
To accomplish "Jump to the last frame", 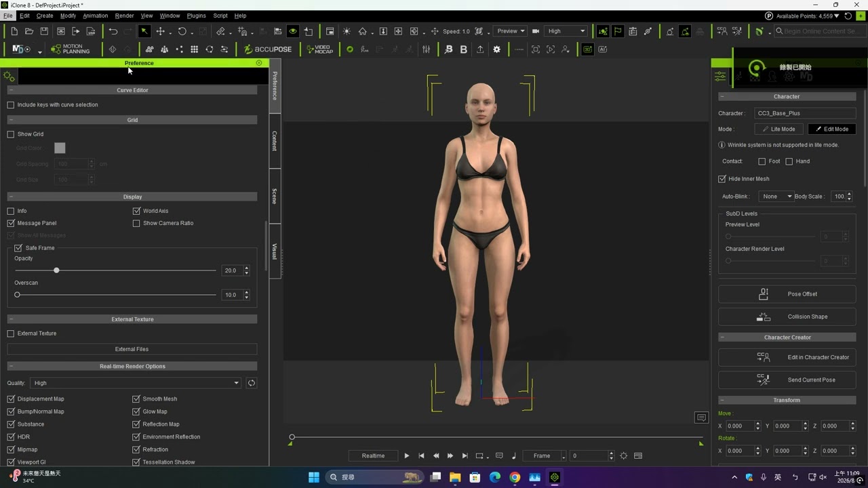I will (x=465, y=456).
